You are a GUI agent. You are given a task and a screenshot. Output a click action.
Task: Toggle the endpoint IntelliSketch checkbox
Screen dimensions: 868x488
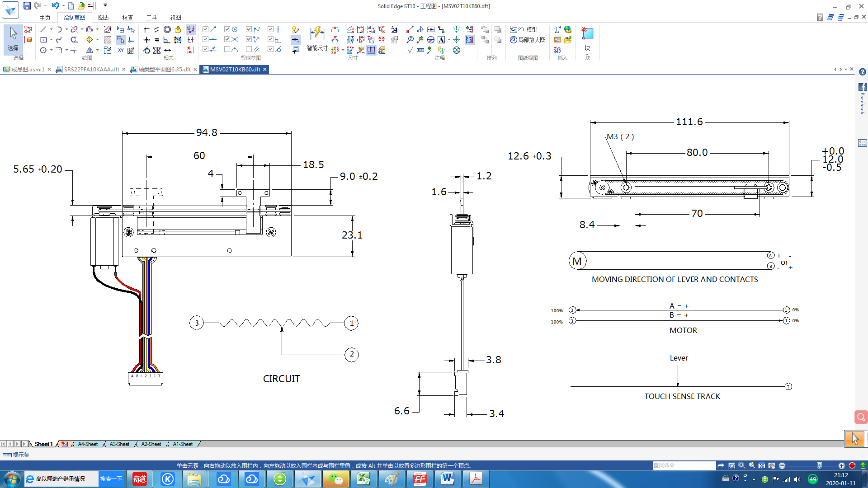pos(206,29)
